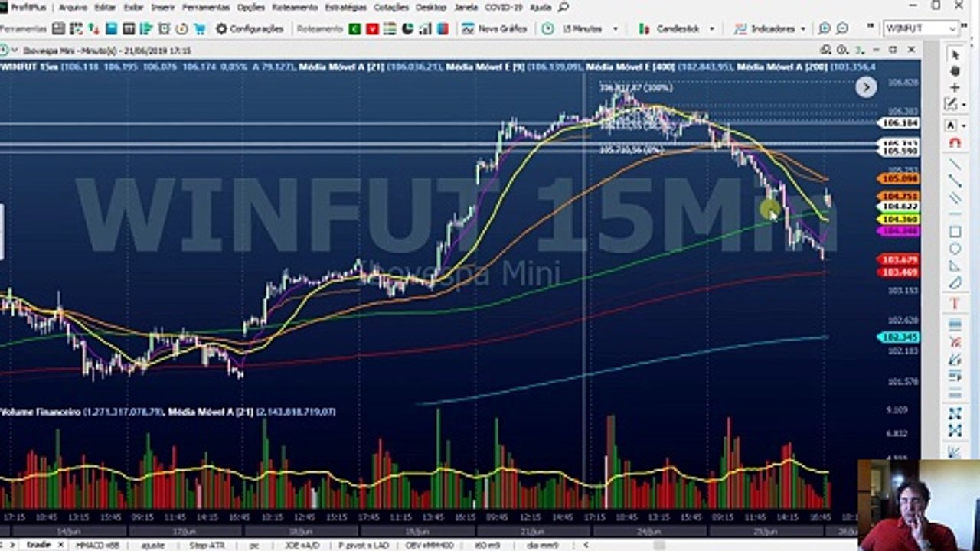Click the Volume Financeiro indicator label
Viewport: 980px width, 551px height.
pos(41,412)
